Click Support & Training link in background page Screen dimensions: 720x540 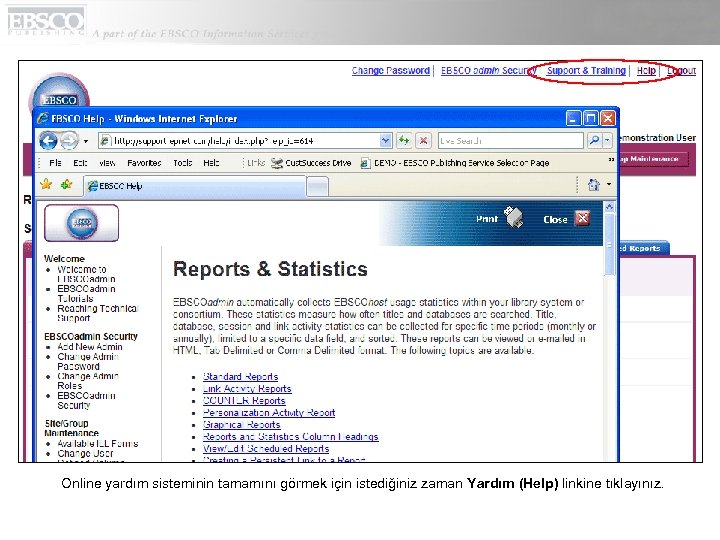[x=586, y=71]
